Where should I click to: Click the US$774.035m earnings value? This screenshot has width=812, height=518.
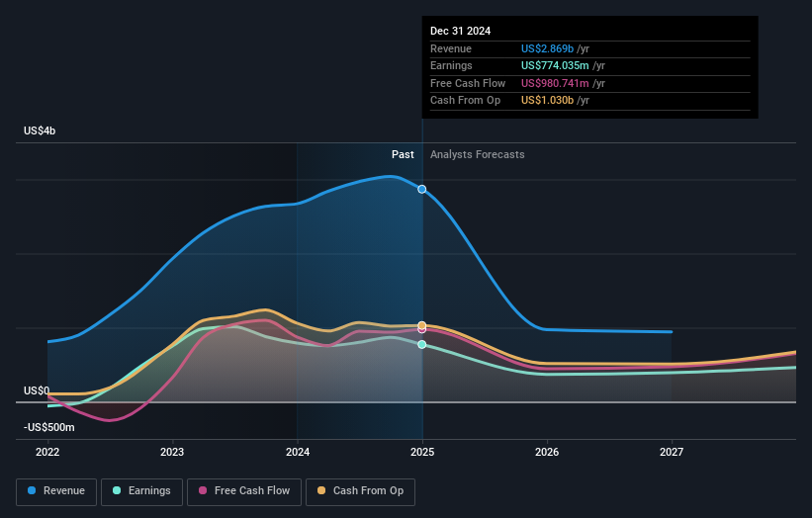click(555, 65)
